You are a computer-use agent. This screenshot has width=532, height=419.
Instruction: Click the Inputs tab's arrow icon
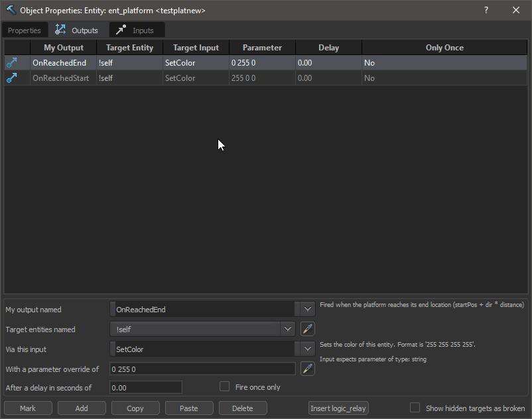click(119, 30)
